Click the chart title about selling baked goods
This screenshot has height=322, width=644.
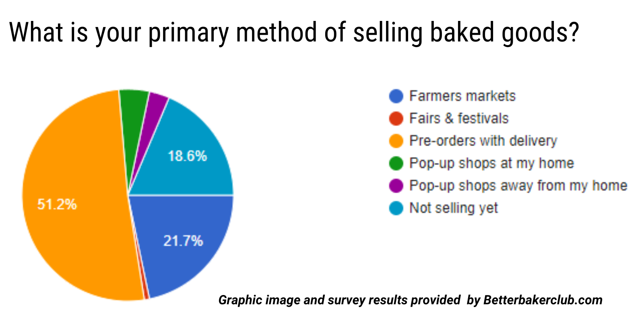pos(294,33)
